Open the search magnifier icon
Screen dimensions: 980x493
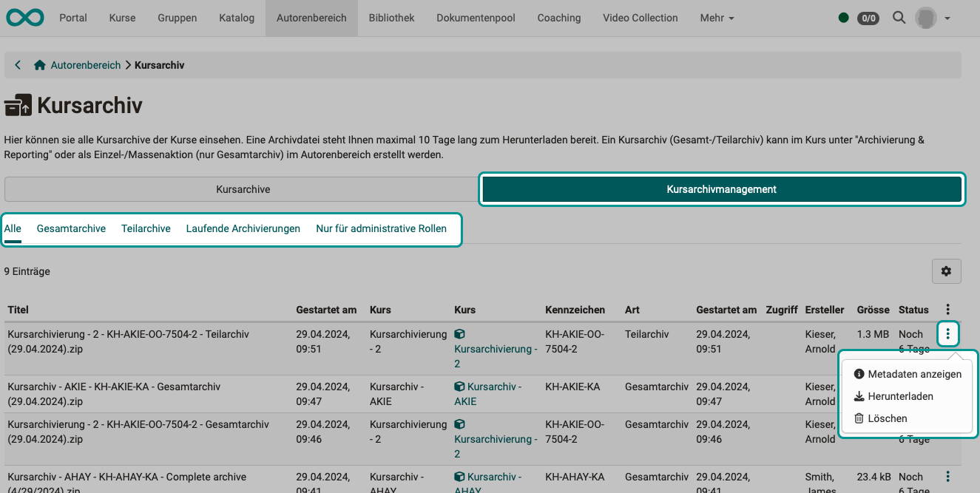[x=899, y=17]
